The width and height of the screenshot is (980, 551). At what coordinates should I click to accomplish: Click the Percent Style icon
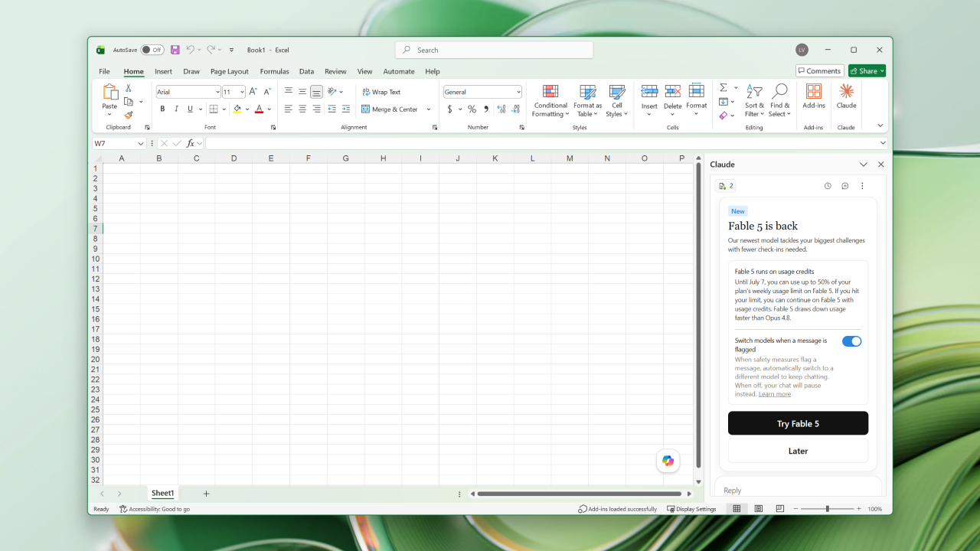point(472,109)
